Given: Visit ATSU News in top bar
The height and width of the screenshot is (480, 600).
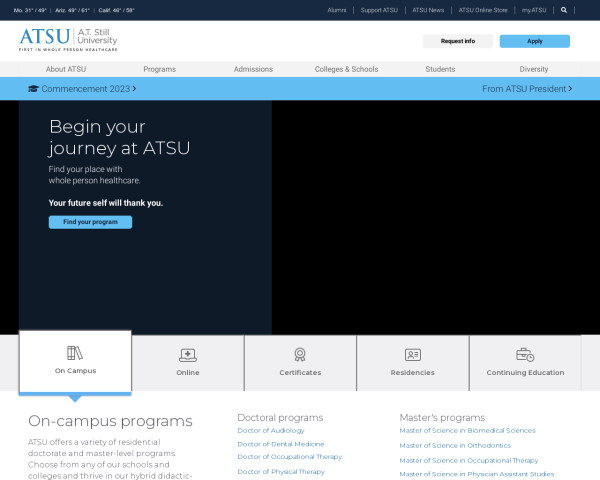Looking at the screenshot, I should point(428,10).
